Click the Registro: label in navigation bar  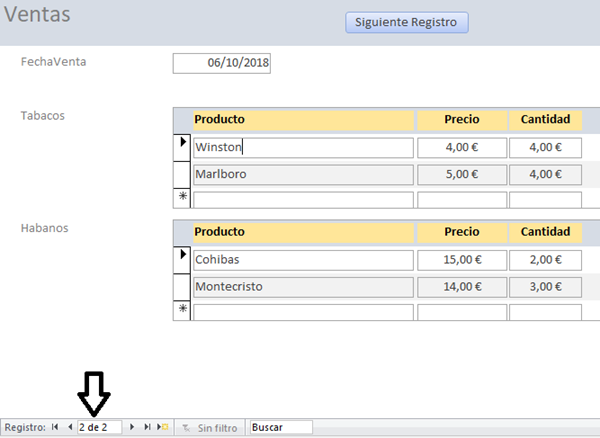click(x=25, y=427)
